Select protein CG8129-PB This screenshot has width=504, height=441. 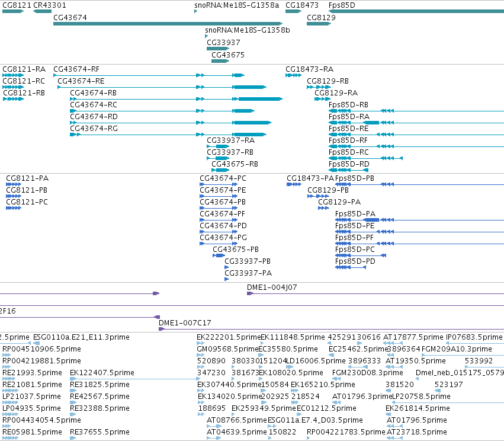tap(328, 190)
